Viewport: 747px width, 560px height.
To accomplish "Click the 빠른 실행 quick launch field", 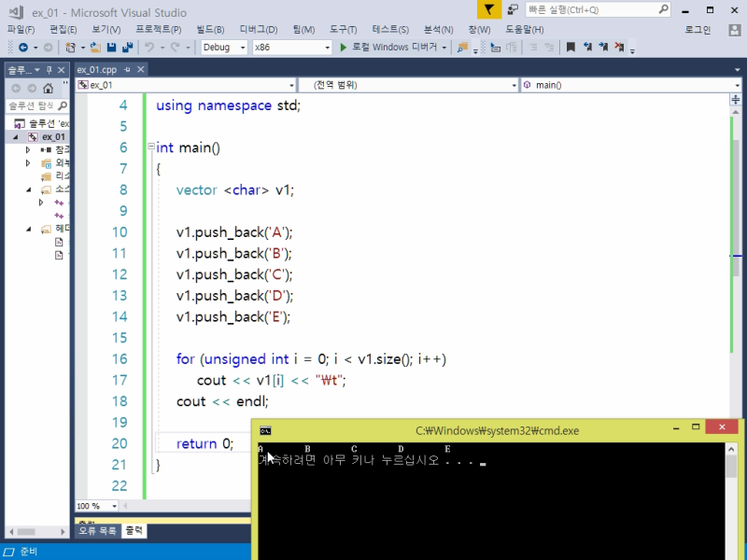I will 598,9.
